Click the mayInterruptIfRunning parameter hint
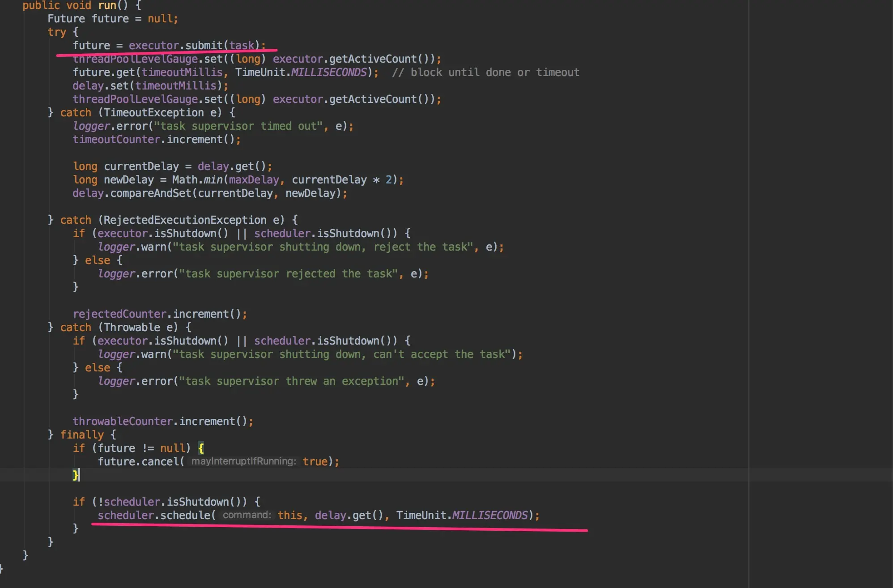 pos(244,461)
